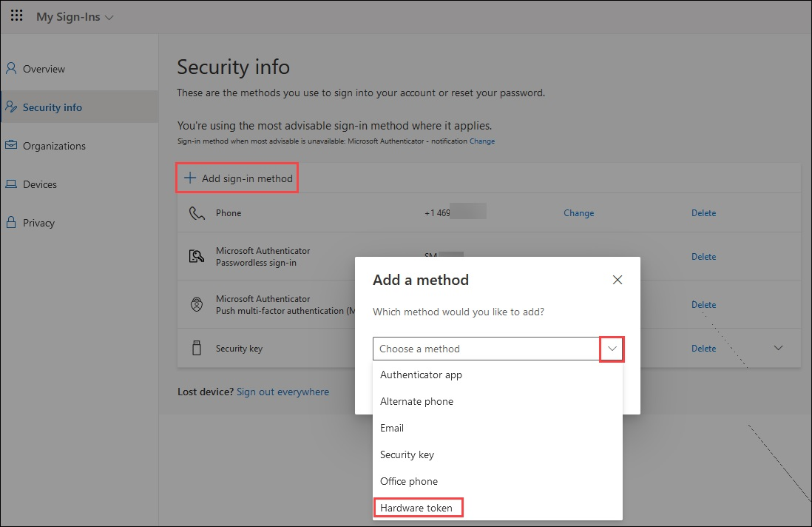Expand the Security key row details
The height and width of the screenshot is (527, 812).
[x=778, y=346]
